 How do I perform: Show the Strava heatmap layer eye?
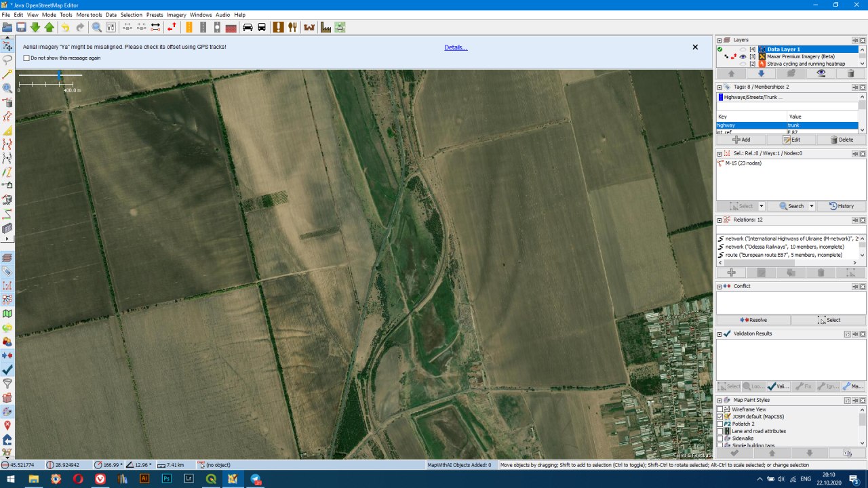pos(743,64)
